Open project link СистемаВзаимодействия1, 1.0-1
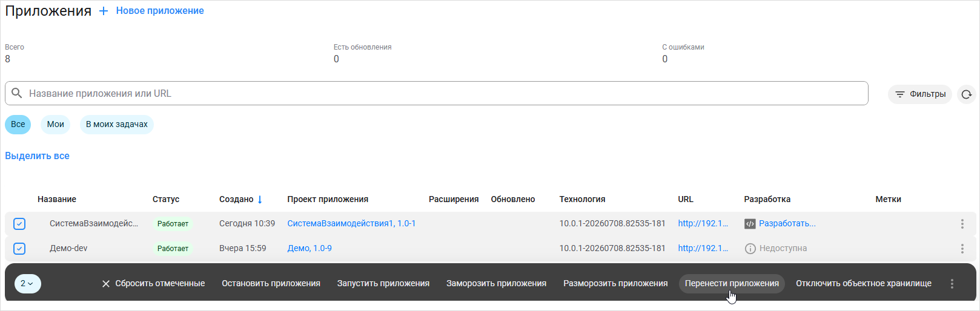The height and width of the screenshot is (311, 980). coord(351,224)
